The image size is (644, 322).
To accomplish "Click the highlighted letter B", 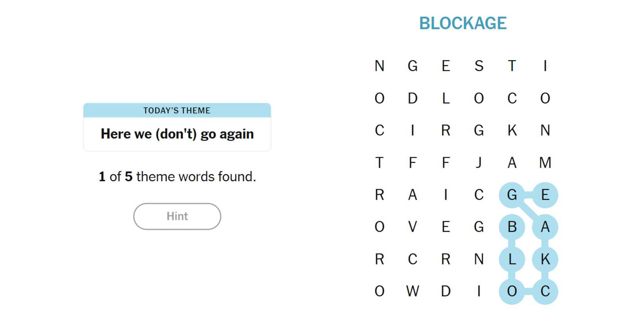I will pyautogui.click(x=512, y=227).
